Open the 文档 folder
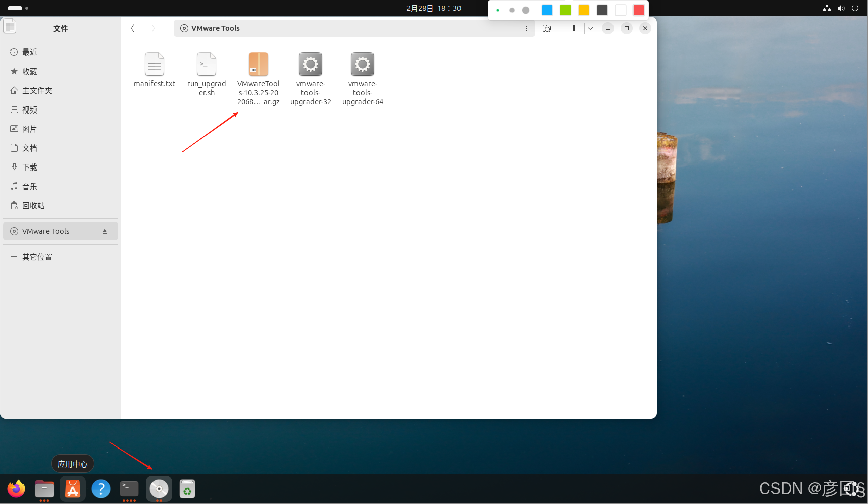868x504 pixels. coord(61,148)
